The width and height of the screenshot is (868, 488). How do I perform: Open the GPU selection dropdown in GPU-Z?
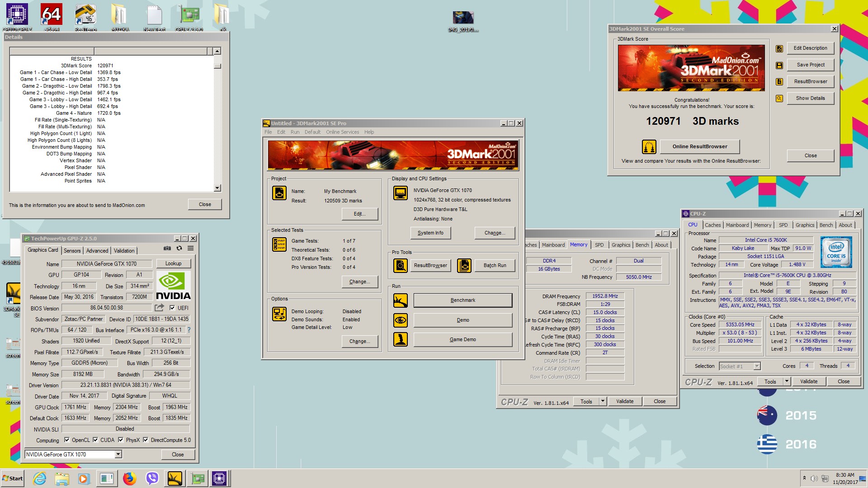118,455
